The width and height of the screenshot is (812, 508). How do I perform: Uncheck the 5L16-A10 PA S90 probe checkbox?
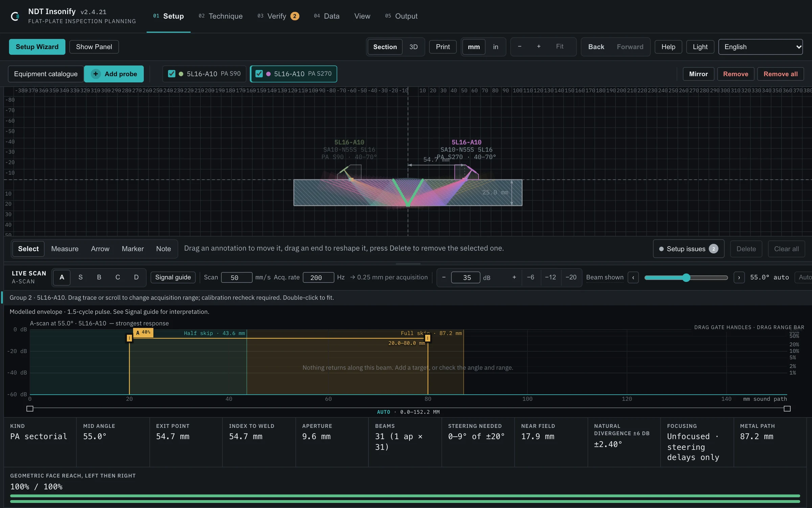pyautogui.click(x=172, y=74)
